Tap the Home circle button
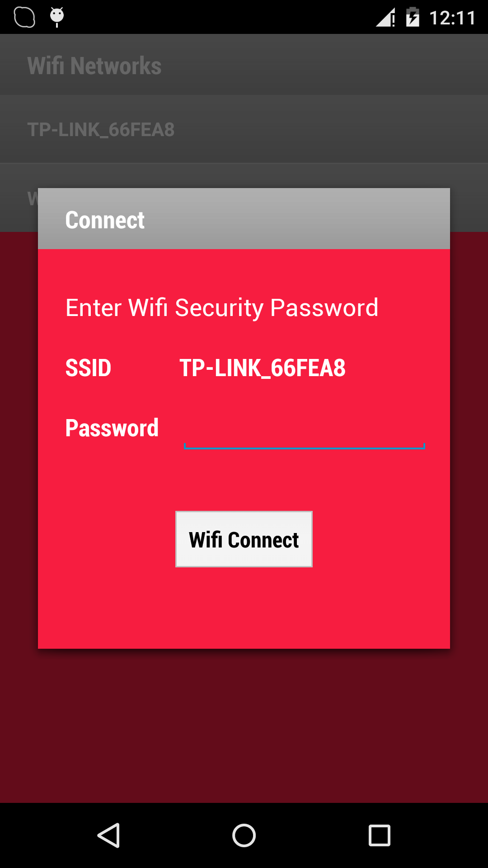The width and height of the screenshot is (488, 868). 244,835
